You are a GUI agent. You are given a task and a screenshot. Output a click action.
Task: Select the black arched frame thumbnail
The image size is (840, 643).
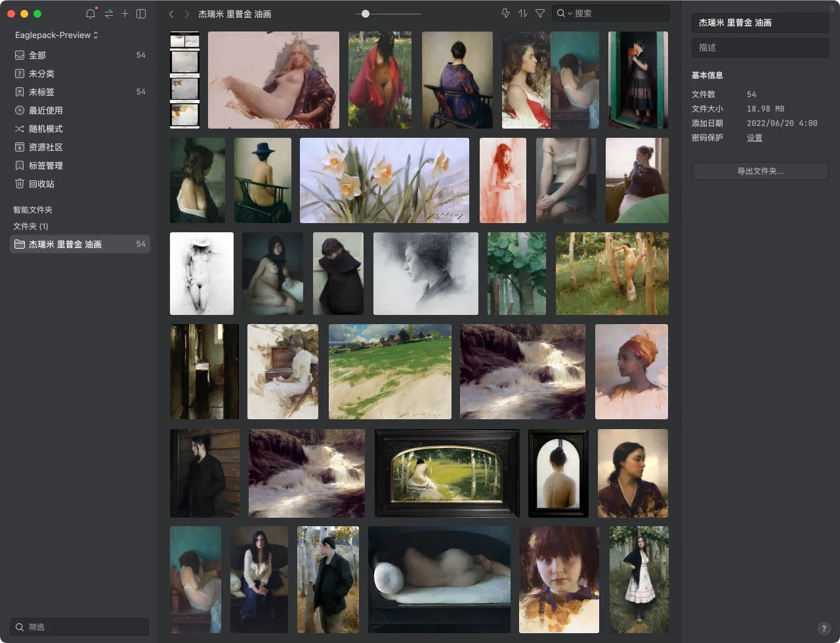pyautogui.click(x=558, y=473)
